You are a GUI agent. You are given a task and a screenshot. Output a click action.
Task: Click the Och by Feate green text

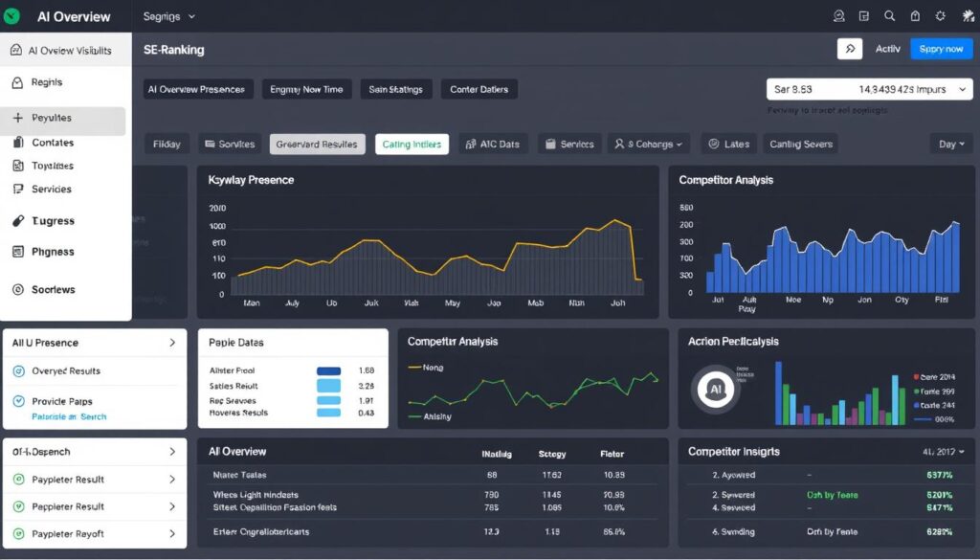point(832,495)
